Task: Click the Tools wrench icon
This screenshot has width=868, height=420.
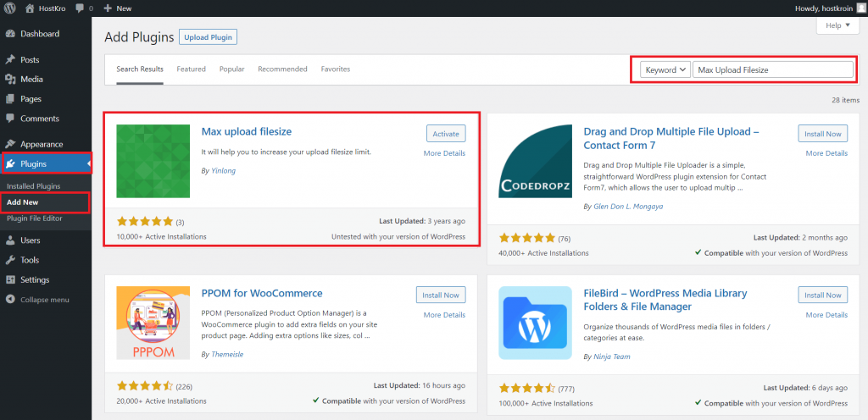Action: click(10, 260)
